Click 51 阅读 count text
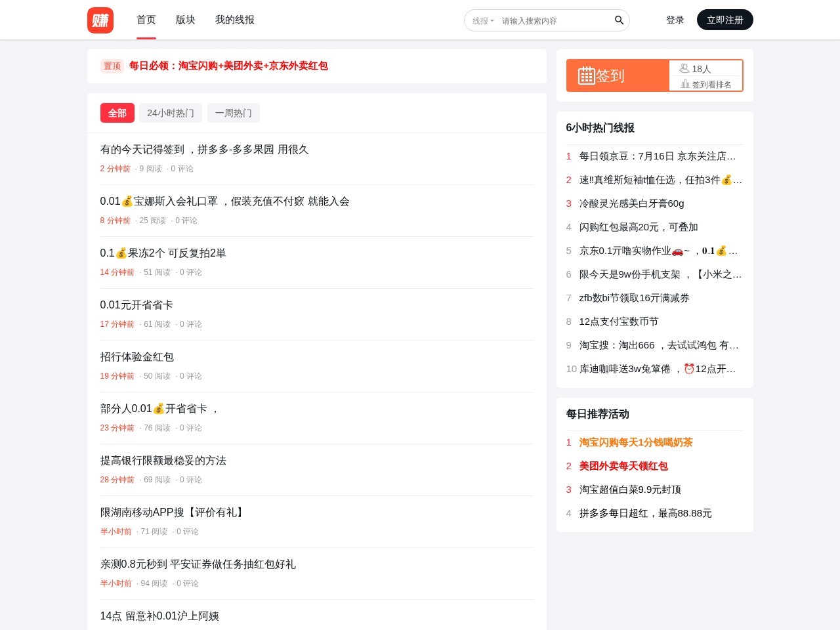 pos(157,272)
